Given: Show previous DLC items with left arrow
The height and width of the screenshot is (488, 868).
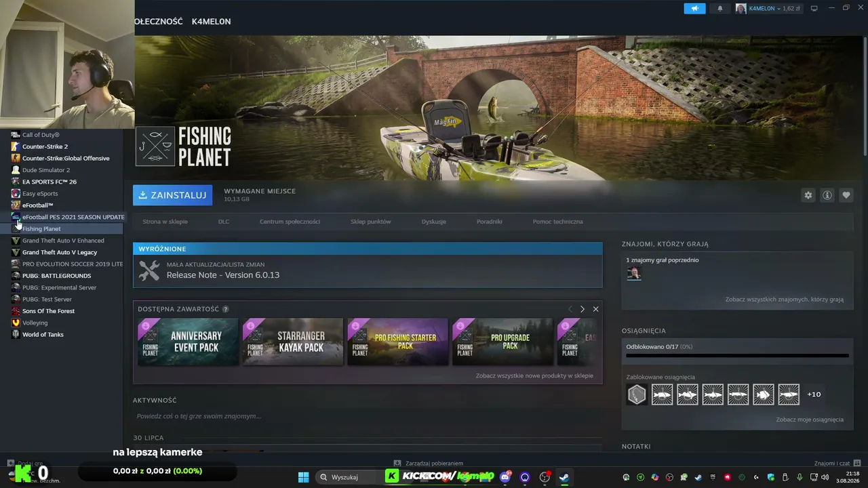Looking at the screenshot, I should pyautogui.click(x=570, y=309).
